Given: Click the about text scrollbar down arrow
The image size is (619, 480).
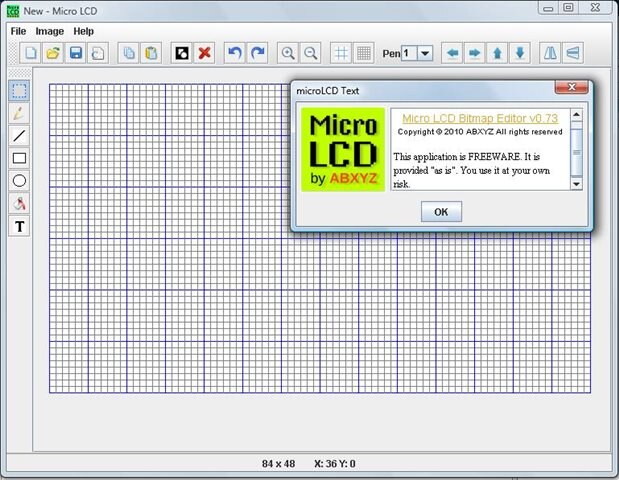Looking at the screenshot, I should [576, 184].
